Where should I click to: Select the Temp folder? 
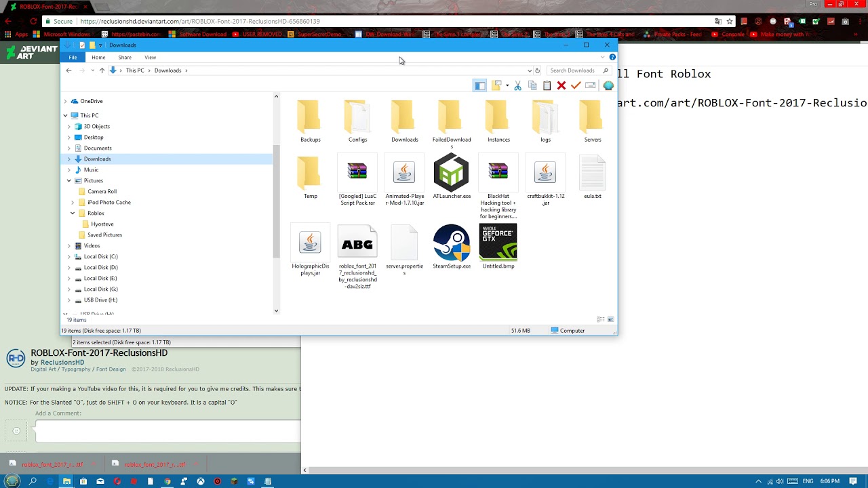(x=310, y=178)
